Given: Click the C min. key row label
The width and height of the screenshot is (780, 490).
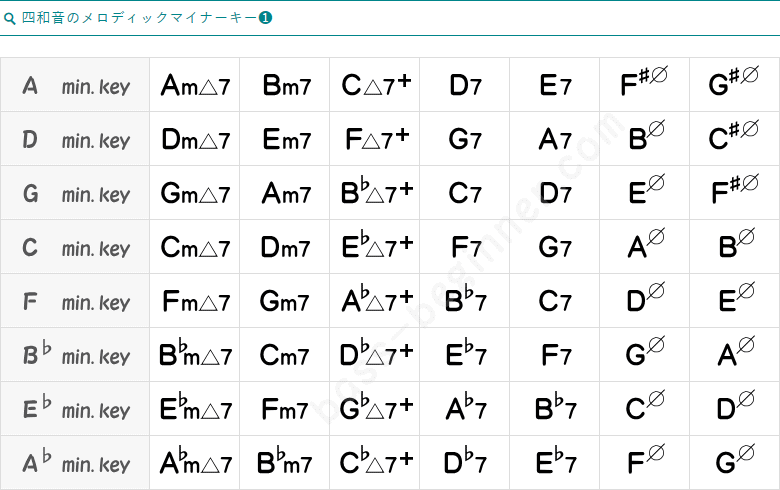Looking at the screenshot, I should 76,248.
